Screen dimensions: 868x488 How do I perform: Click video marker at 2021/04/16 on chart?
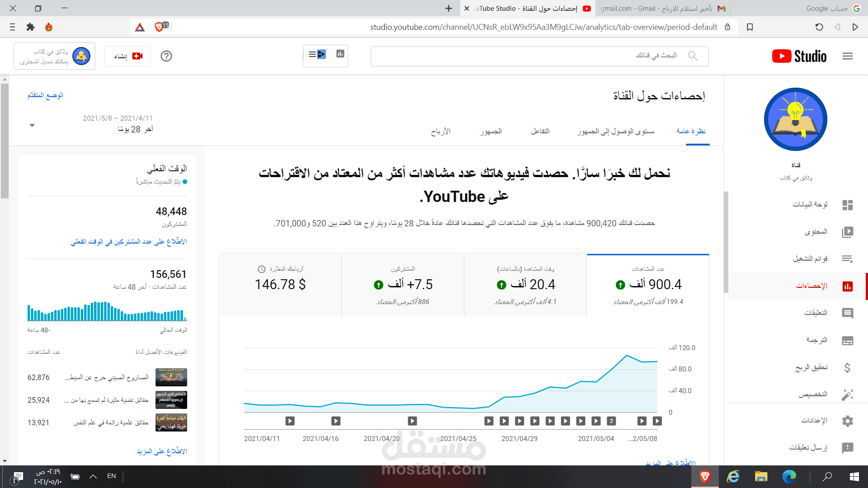pyautogui.click(x=336, y=421)
